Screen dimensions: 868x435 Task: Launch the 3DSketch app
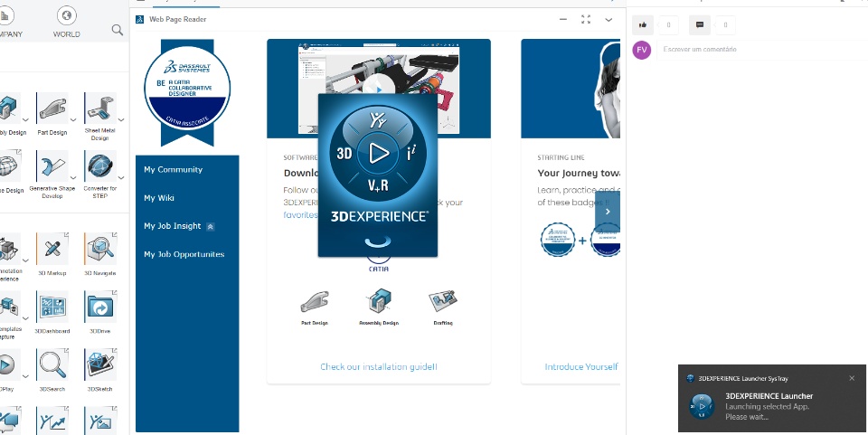[x=100, y=365]
